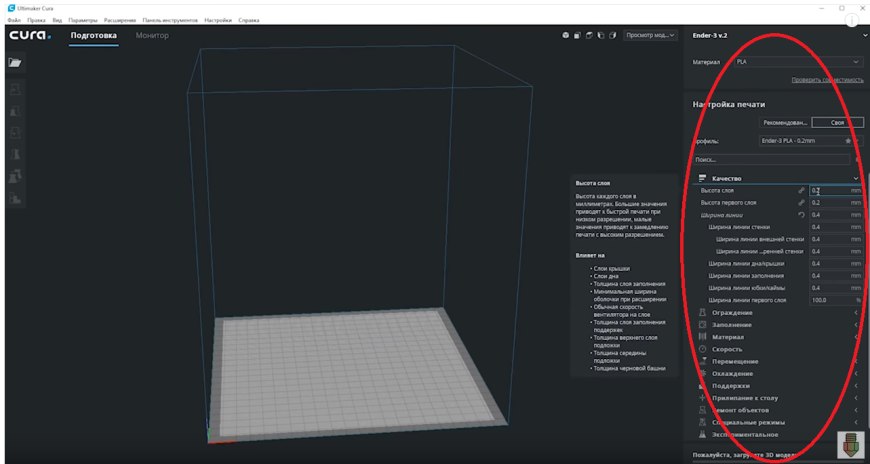Select the Scale tool icon
This screenshot has height=464, width=870.
point(14,111)
